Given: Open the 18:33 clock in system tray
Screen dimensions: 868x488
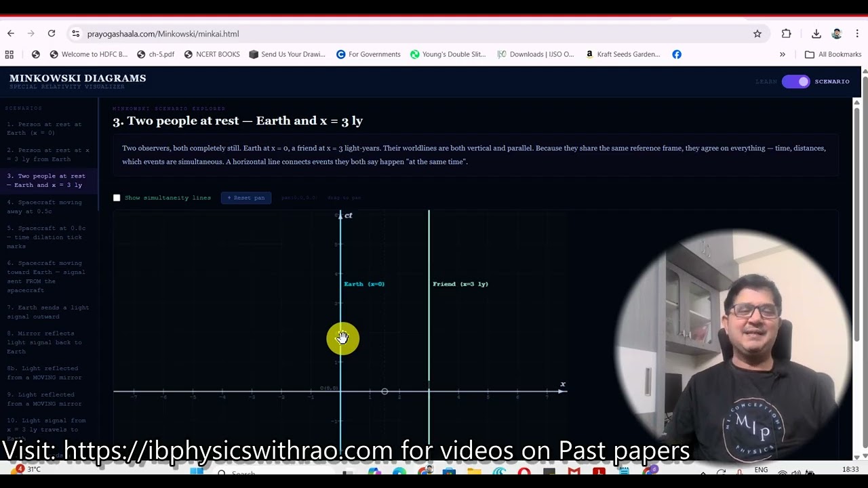Looking at the screenshot, I should point(850,470).
